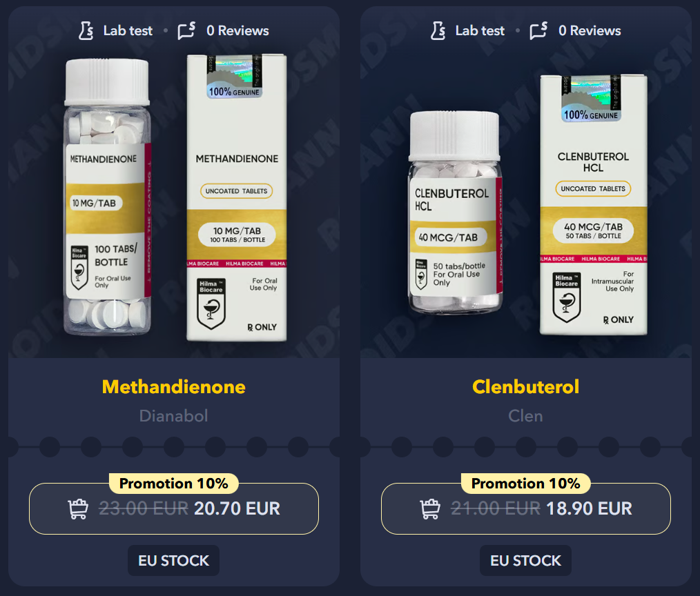Screen dimensions: 700x596
Task: Open the Methandienone product title
Action: 174,387
